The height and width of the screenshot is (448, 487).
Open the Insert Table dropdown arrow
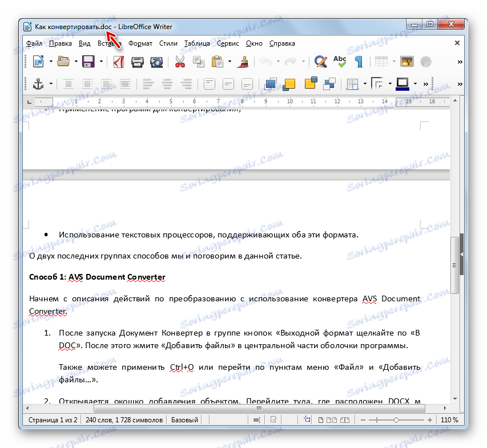(394, 62)
